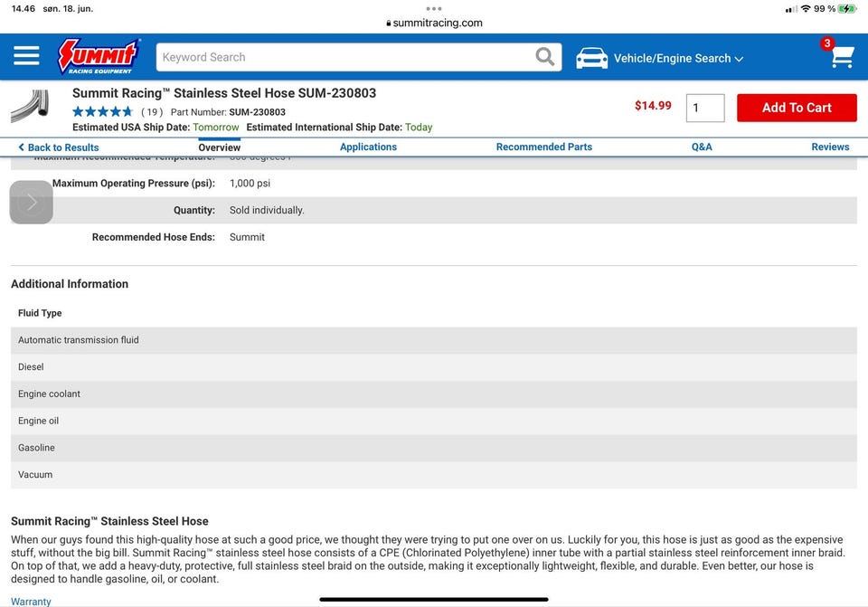Viewport: 868px width, 607px height.
Task: Click the 1,000 psi value
Action: 250,184
